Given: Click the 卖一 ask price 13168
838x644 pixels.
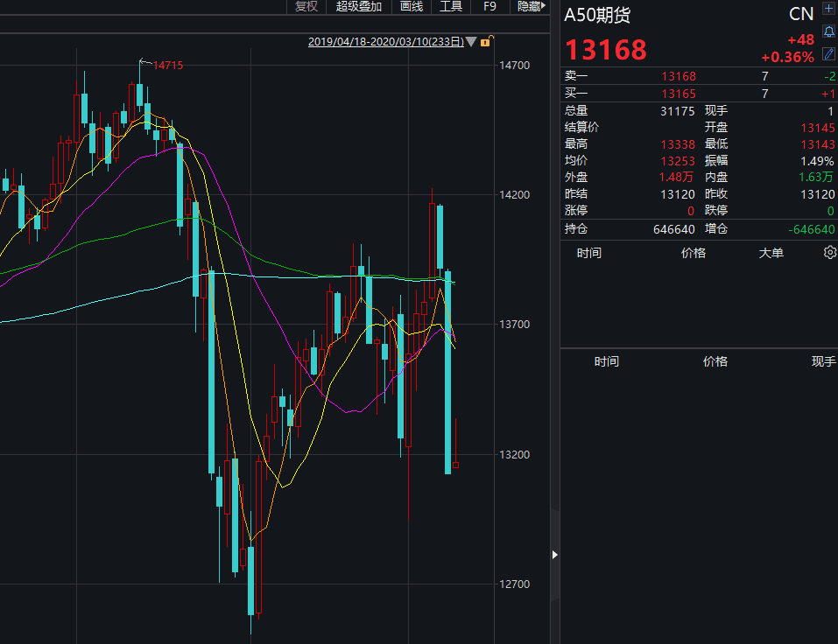Looking at the screenshot, I should 679,76.
